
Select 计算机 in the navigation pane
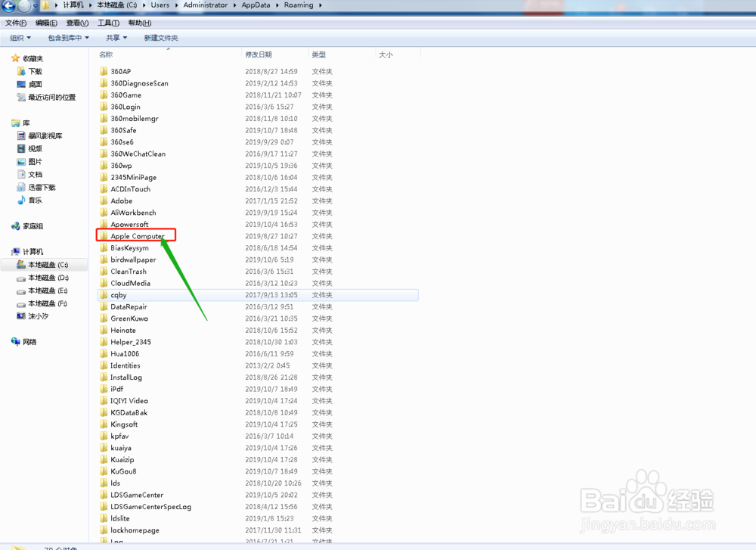(x=27, y=252)
